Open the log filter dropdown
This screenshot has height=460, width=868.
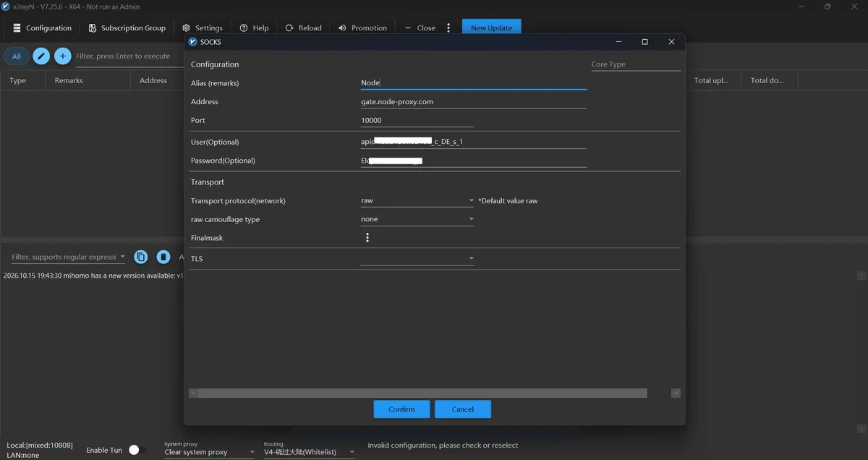click(68, 257)
